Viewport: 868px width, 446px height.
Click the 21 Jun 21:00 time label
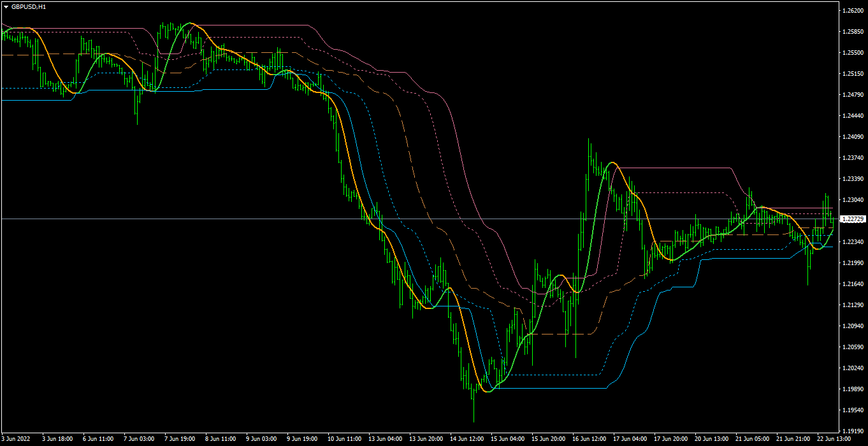(793, 439)
